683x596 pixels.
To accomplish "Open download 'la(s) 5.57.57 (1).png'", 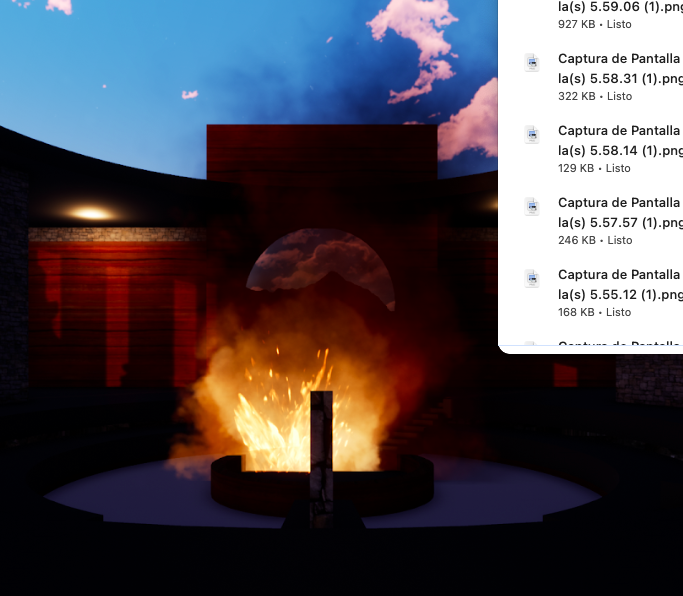I will 620,213.
